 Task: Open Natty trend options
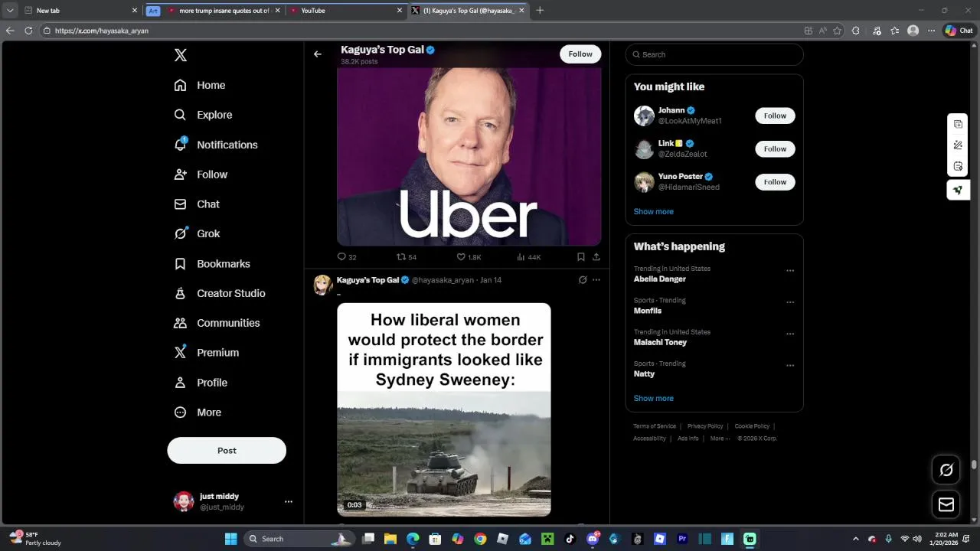pos(790,365)
